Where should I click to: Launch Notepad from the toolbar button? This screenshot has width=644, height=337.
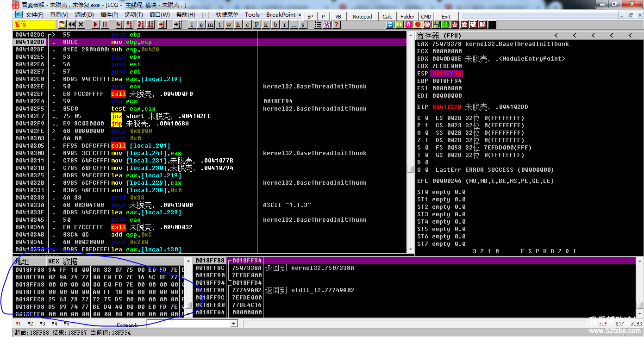pyautogui.click(x=362, y=17)
